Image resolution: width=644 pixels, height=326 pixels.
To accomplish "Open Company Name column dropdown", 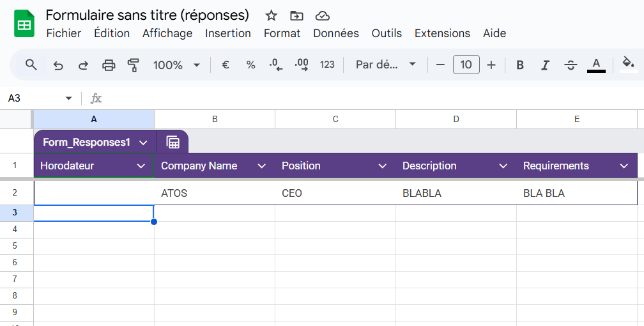I will coord(262,166).
